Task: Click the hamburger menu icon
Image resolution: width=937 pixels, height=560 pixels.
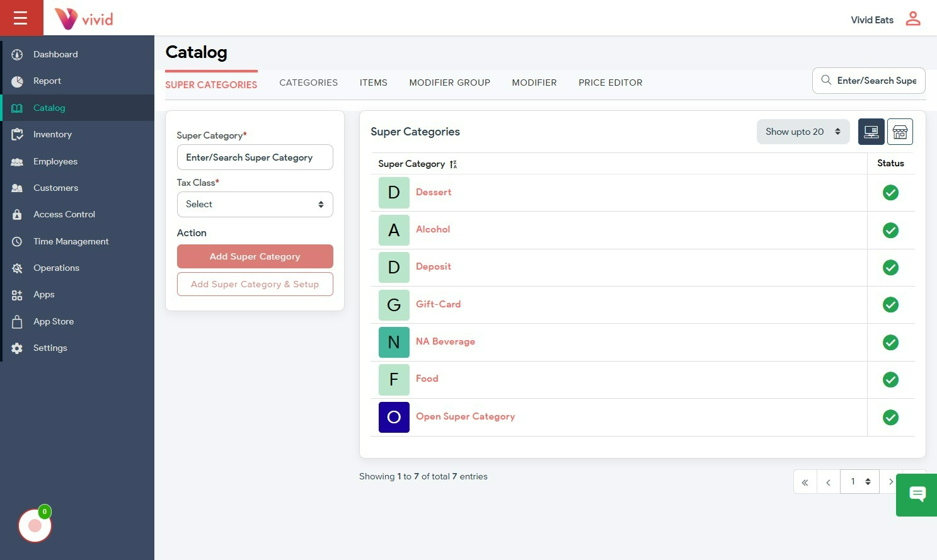Action: pos(21,18)
